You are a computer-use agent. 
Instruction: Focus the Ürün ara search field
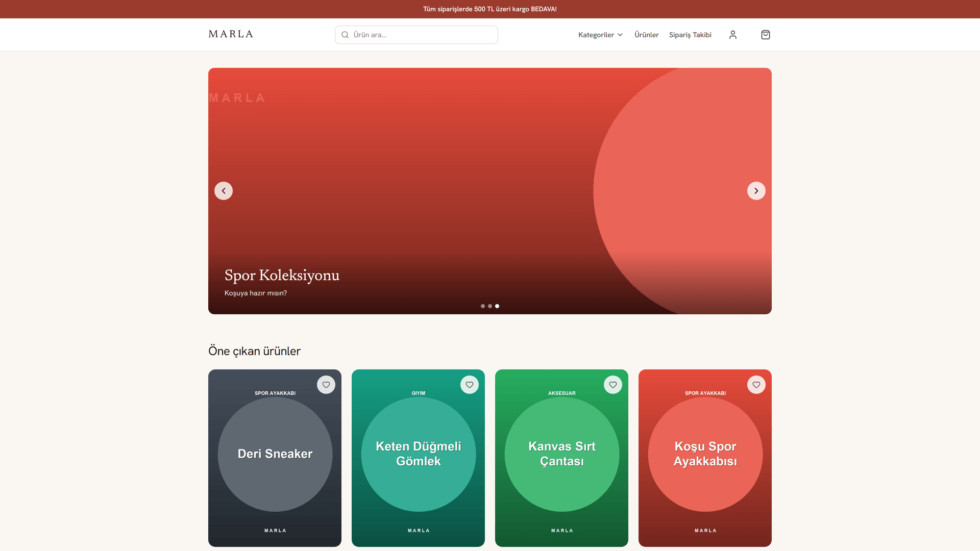[416, 35]
